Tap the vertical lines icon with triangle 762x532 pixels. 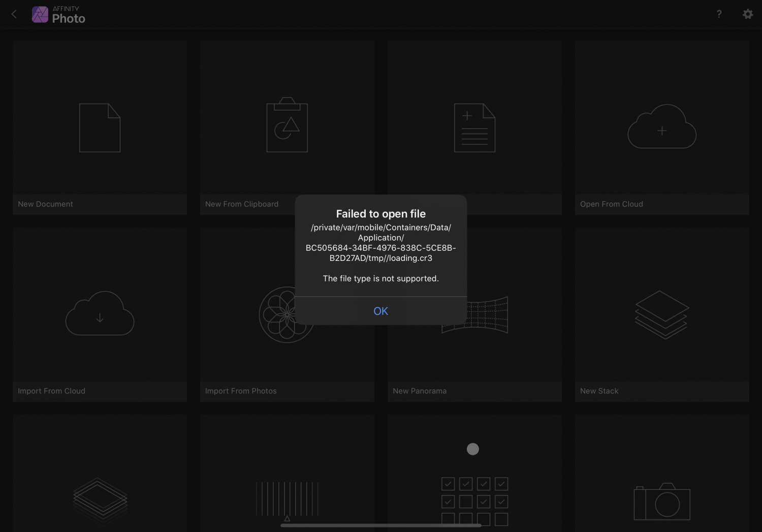[287, 501]
